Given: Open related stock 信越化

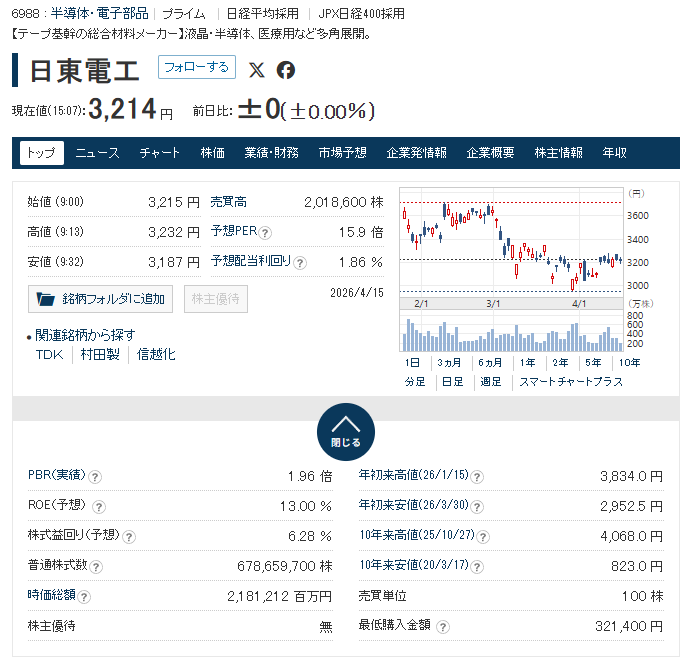Looking at the screenshot, I should pos(156,354).
